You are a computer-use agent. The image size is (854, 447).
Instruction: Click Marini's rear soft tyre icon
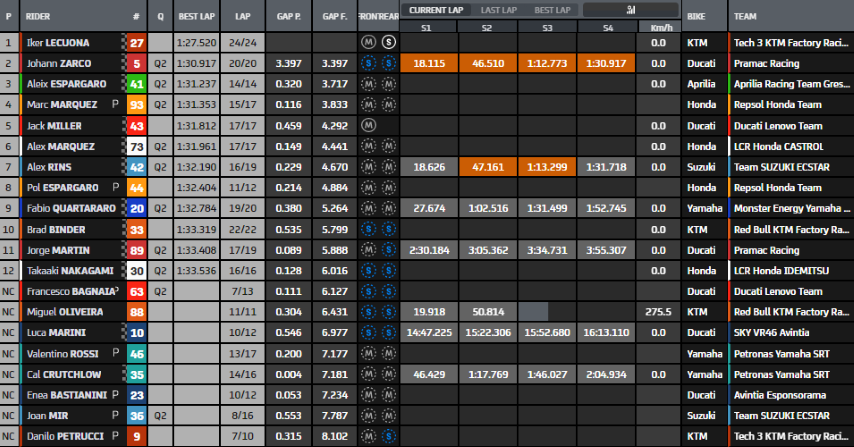click(x=389, y=333)
